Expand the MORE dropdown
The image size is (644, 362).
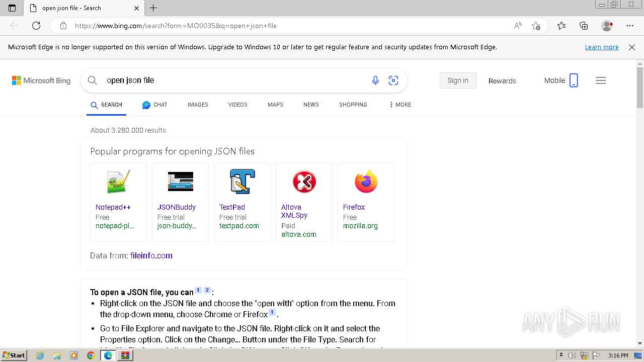(x=400, y=105)
